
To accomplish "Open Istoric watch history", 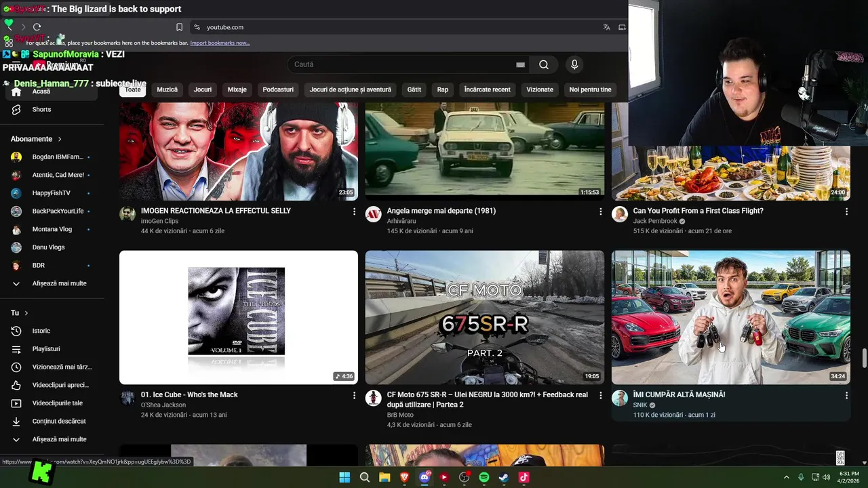I will tap(52, 331).
